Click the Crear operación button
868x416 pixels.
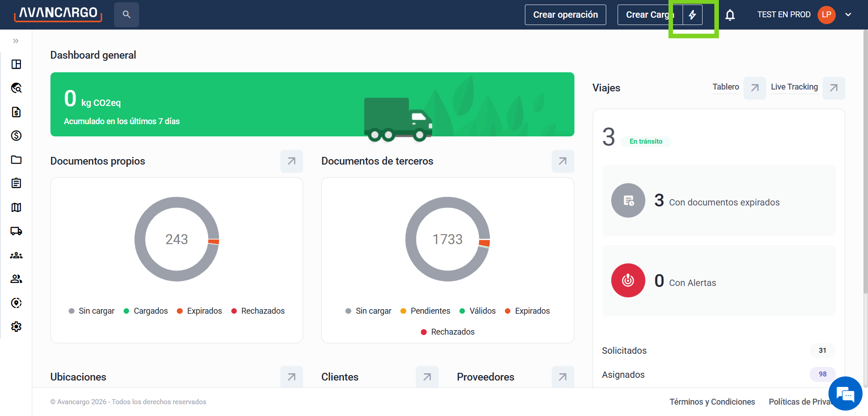point(565,15)
